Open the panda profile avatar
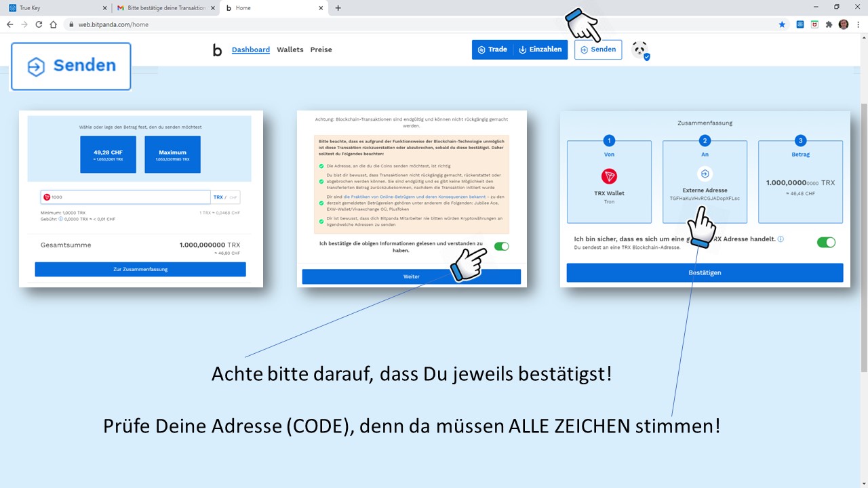Viewport: 868px width, 488px height. click(639, 49)
